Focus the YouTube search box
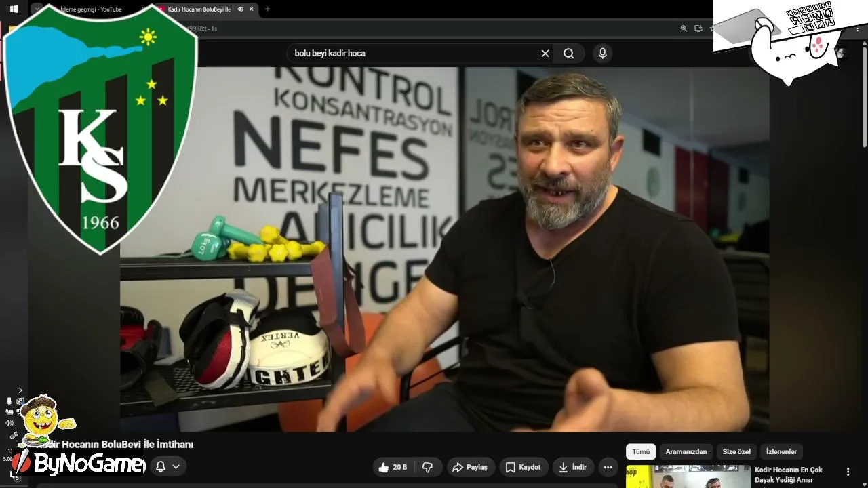The height and width of the screenshot is (488, 868). tap(414, 54)
